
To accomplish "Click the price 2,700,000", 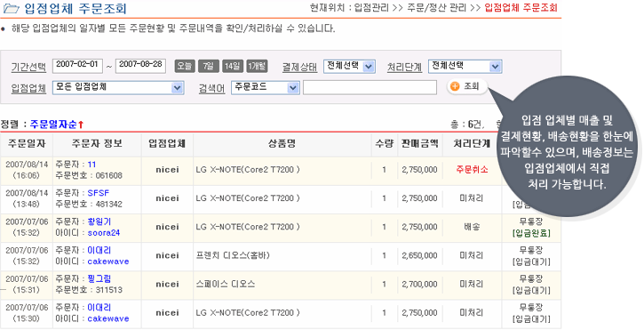I will (x=420, y=284).
